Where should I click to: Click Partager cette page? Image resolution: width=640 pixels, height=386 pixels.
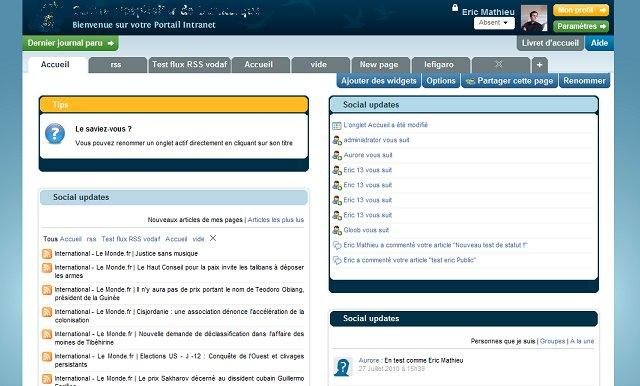pyautogui.click(x=509, y=81)
